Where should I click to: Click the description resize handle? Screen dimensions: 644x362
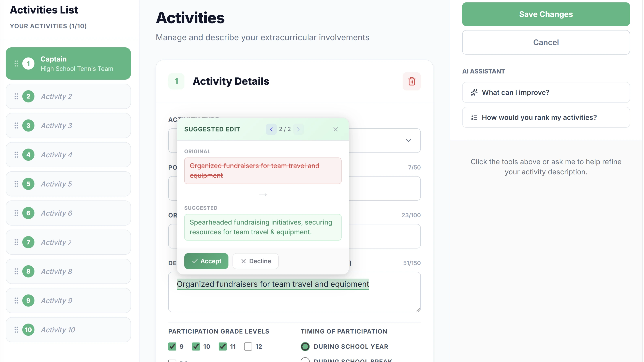coord(418,310)
